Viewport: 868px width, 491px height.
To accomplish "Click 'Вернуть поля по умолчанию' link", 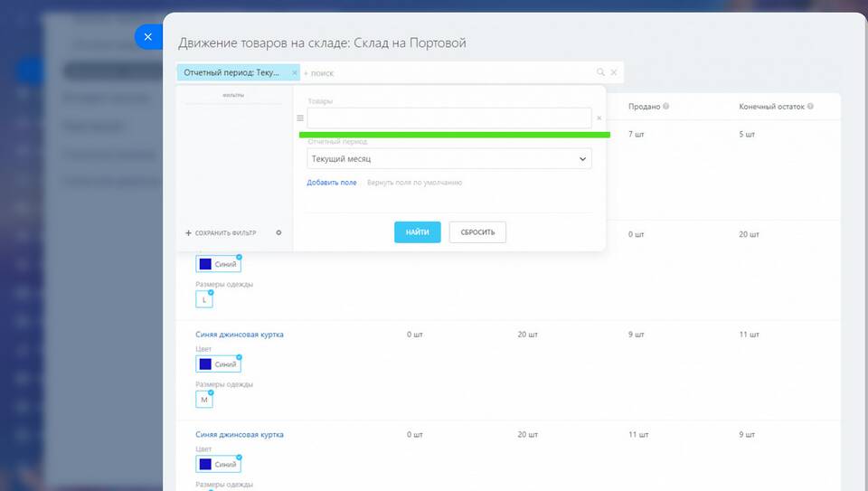I will click(414, 183).
